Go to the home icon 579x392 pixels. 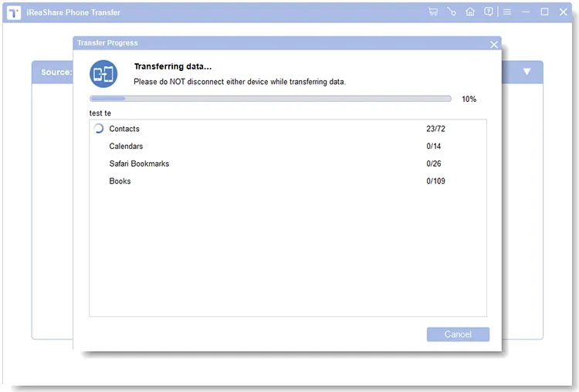[x=470, y=12]
